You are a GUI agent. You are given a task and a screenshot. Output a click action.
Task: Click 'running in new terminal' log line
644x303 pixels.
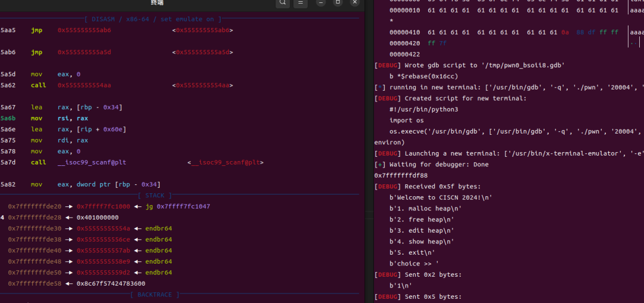click(509, 88)
